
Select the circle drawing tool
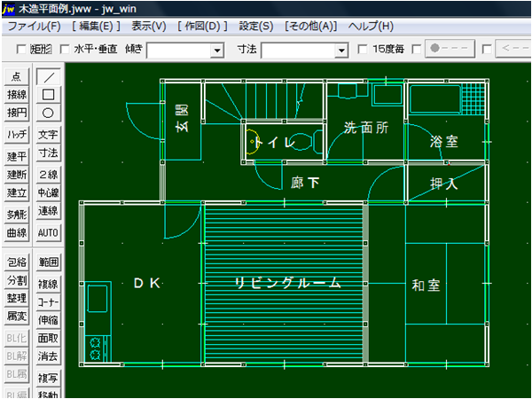click(48, 113)
